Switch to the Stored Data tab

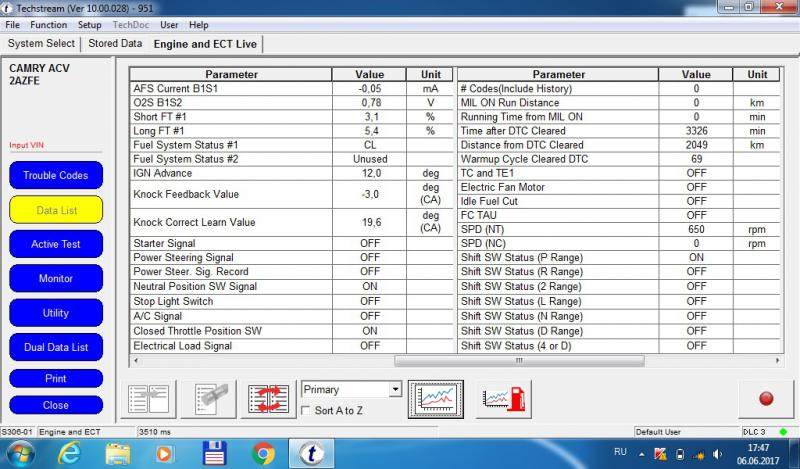coord(115,44)
